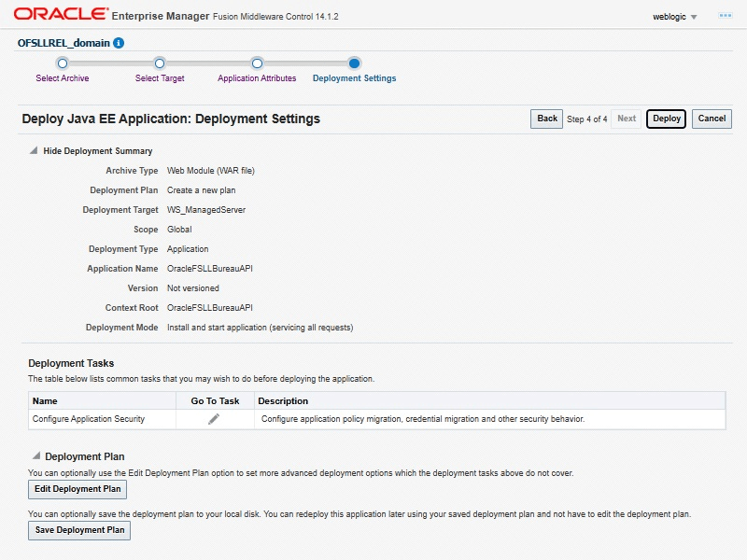Screen dimensions: 747x560
Task: Open the top-right more options icon
Action: pos(725,16)
